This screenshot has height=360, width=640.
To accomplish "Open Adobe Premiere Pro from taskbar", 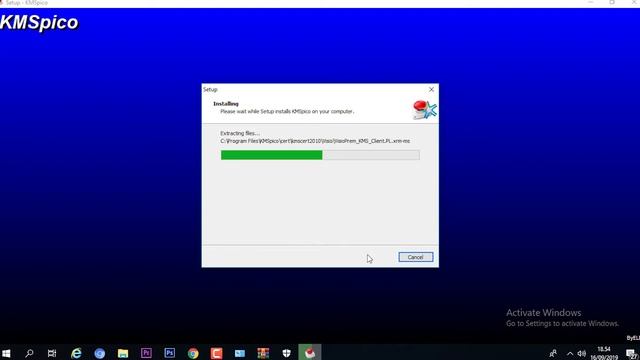I will (146, 353).
